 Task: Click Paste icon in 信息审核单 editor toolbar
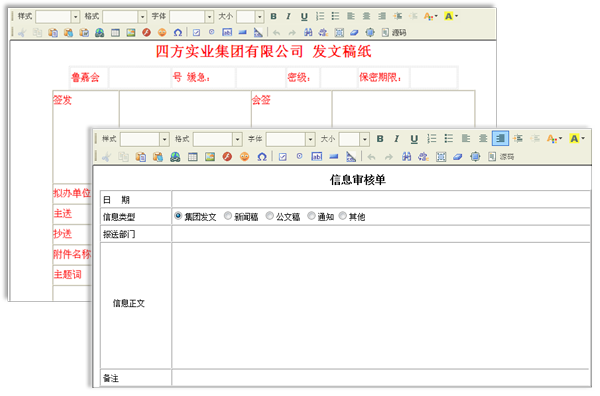click(141, 157)
